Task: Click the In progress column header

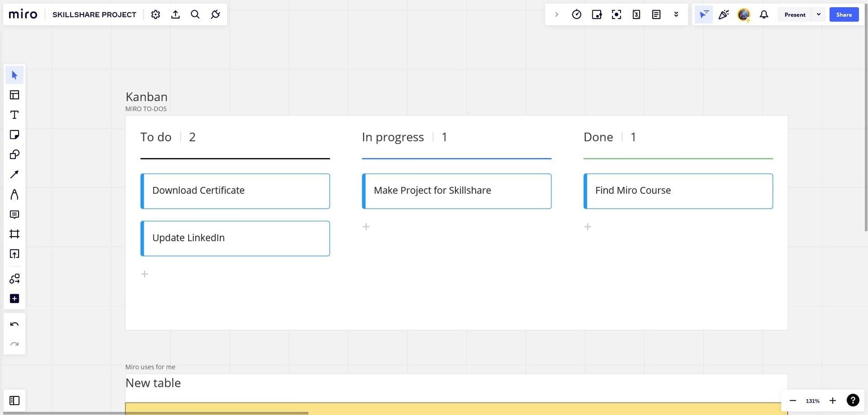Action: (393, 137)
